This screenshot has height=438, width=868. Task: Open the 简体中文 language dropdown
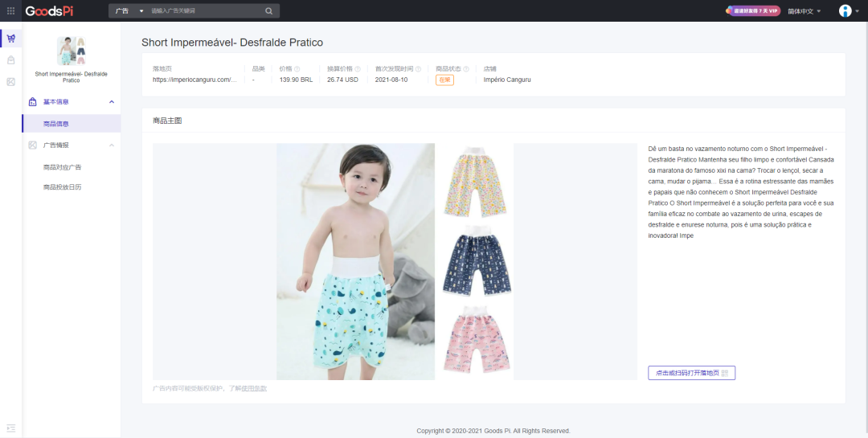[x=805, y=11]
